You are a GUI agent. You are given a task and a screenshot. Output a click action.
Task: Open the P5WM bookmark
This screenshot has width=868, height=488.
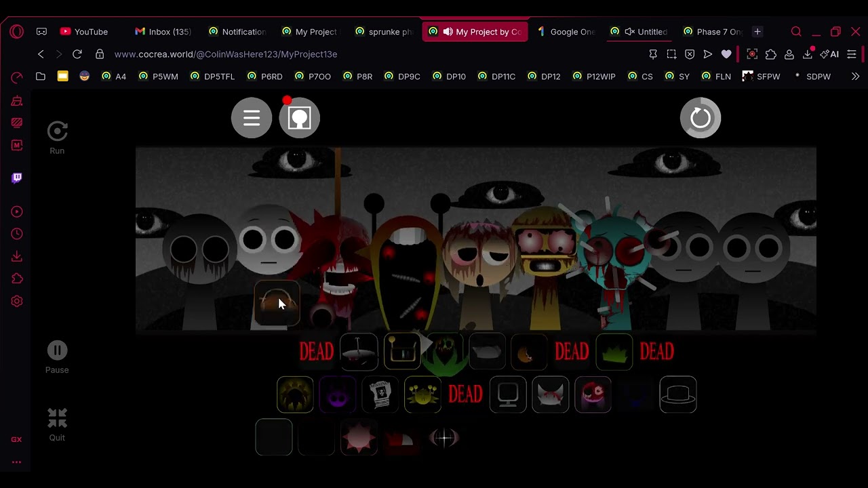[x=159, y=77]
